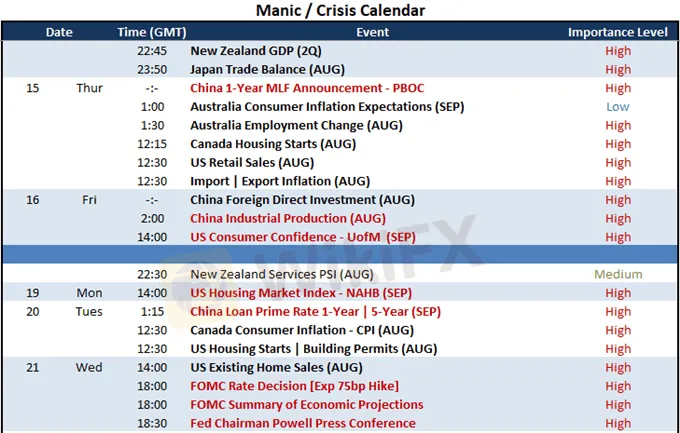Screen dimensions: 680x433
Task: Click the Low importance label
Action: [618, 107]
